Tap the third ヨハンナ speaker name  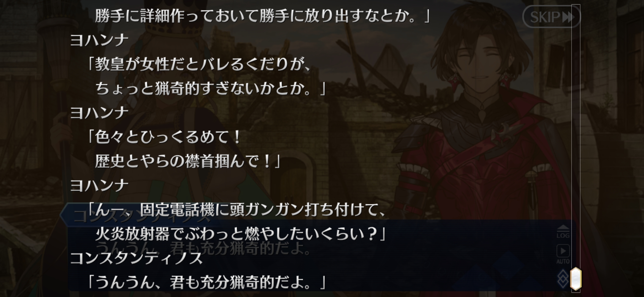pos(99,185)
